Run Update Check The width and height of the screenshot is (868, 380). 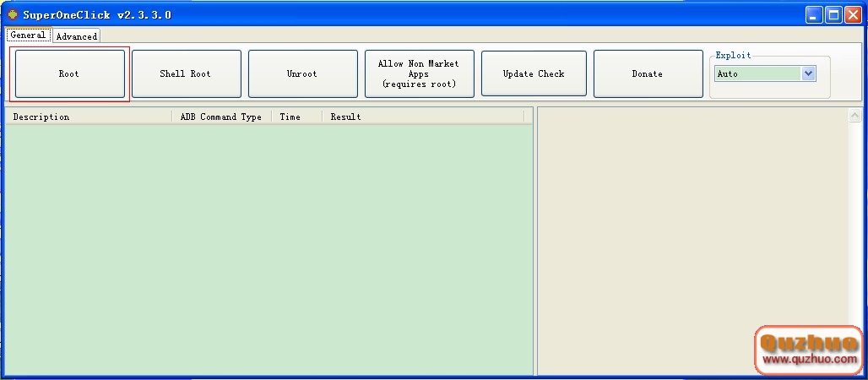pos(534,73)
